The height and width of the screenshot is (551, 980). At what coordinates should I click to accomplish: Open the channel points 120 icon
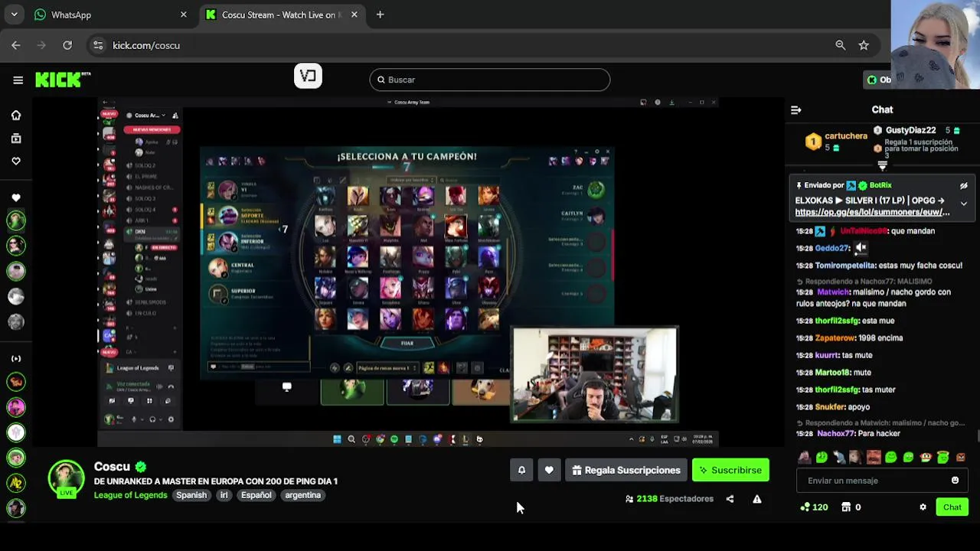[x=813, y=507]
